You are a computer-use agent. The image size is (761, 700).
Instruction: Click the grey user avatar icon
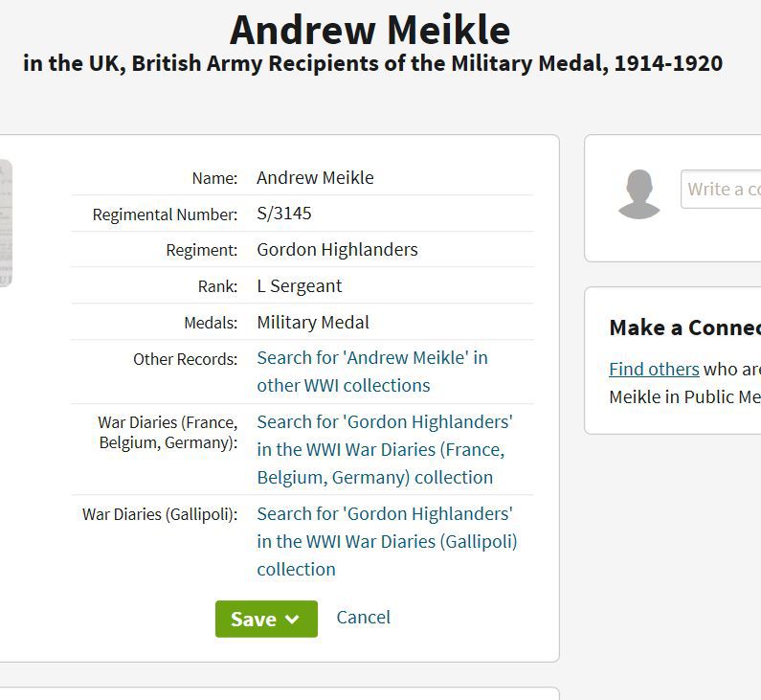point(639,194)
